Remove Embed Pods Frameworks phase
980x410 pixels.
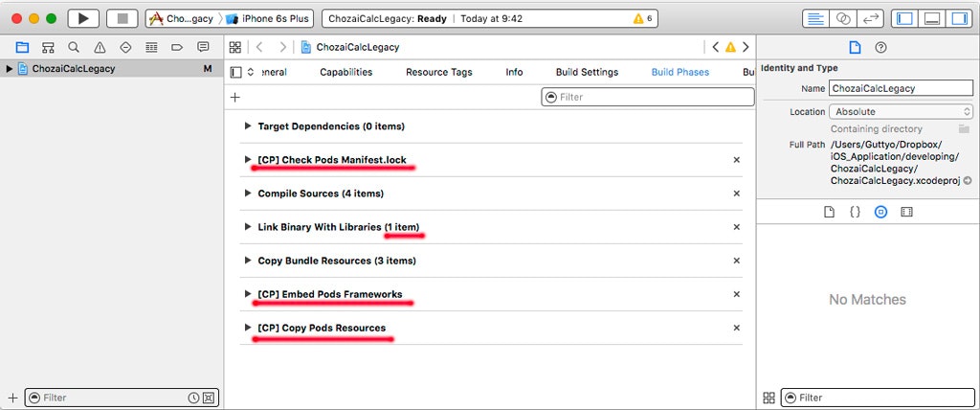(x=736, y=293)
